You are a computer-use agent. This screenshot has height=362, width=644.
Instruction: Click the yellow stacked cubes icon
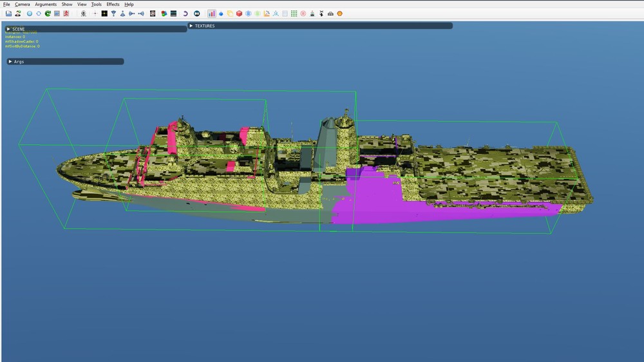(x=230, y=14)
